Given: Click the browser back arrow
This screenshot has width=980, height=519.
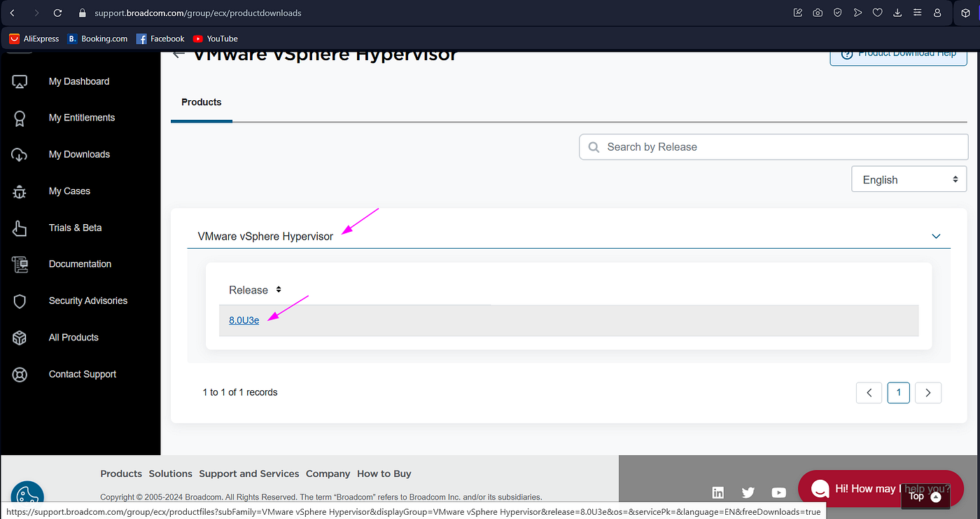Looking at the screenshot, I should pos(12,13).
